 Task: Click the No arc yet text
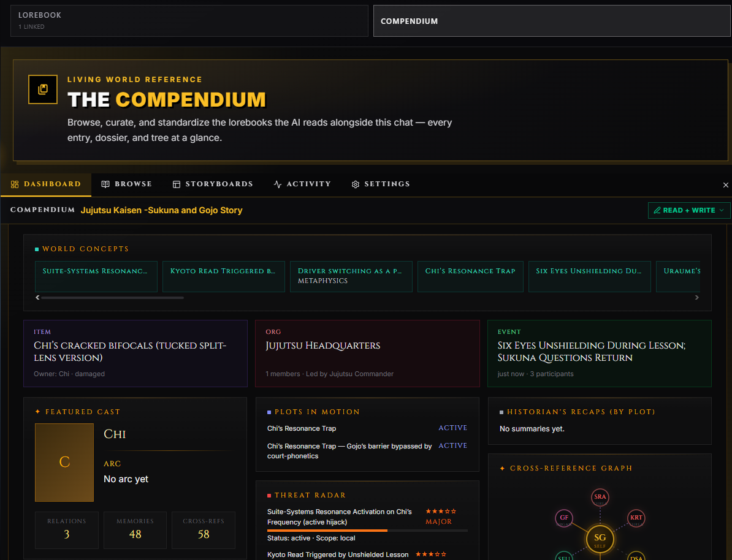[x=126, y=479]
